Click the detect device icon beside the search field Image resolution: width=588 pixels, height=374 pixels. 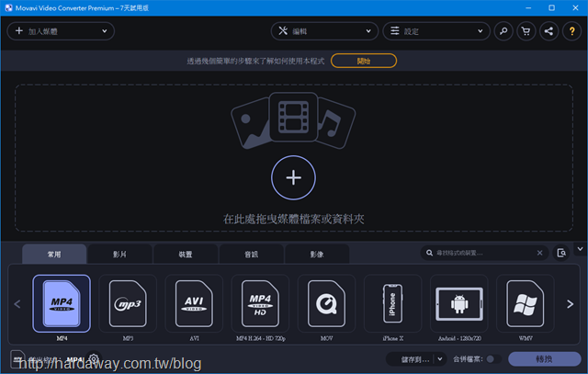(x=561, y=253)
